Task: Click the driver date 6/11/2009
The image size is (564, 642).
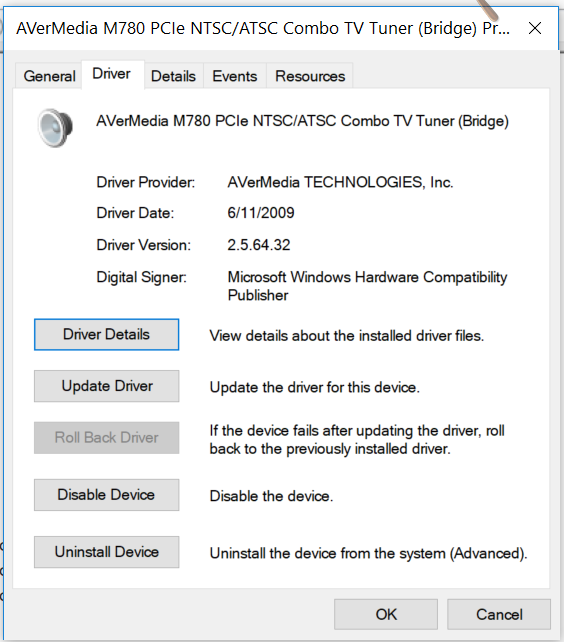Action: 261,213
